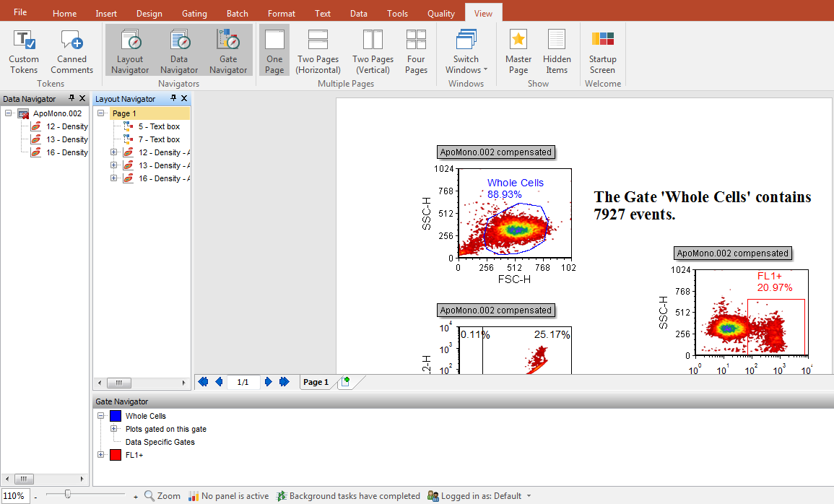Toggle the Layout Navigator panel

(x=130, y=51)
